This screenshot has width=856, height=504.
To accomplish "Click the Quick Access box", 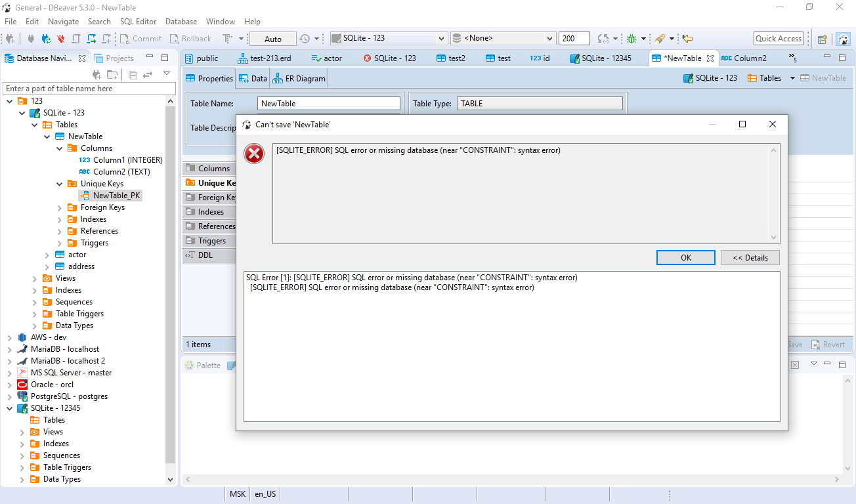I will (779, 39).
